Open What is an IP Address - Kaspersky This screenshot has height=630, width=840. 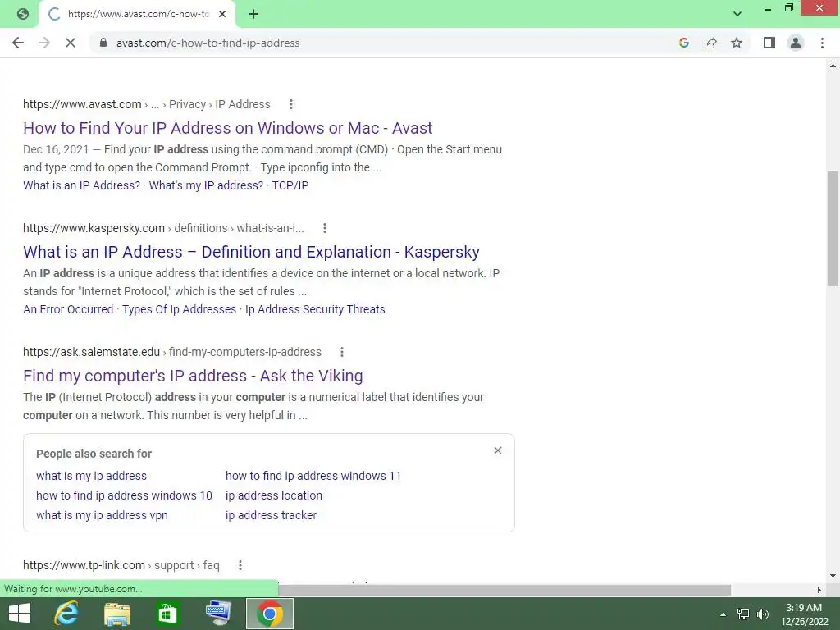pos(251,252)
